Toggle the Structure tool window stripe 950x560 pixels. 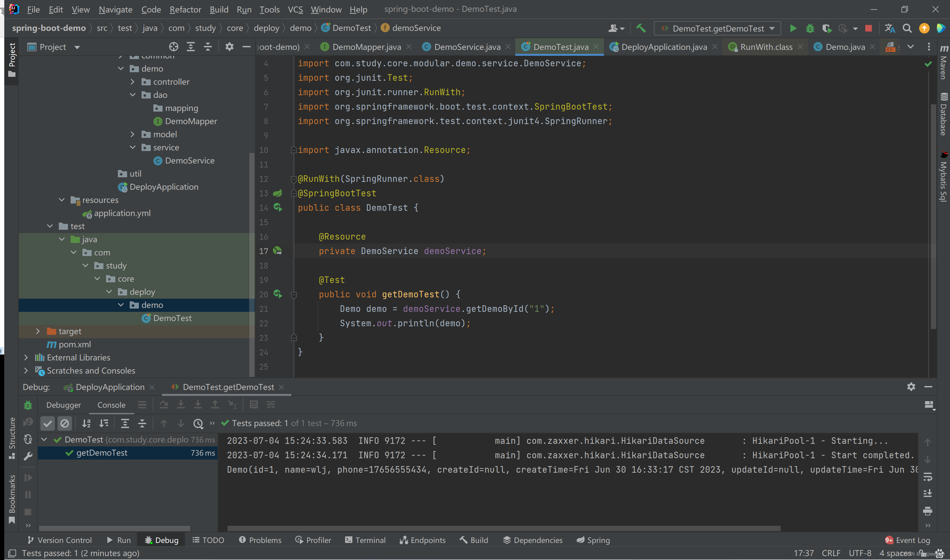coord(12,438)
